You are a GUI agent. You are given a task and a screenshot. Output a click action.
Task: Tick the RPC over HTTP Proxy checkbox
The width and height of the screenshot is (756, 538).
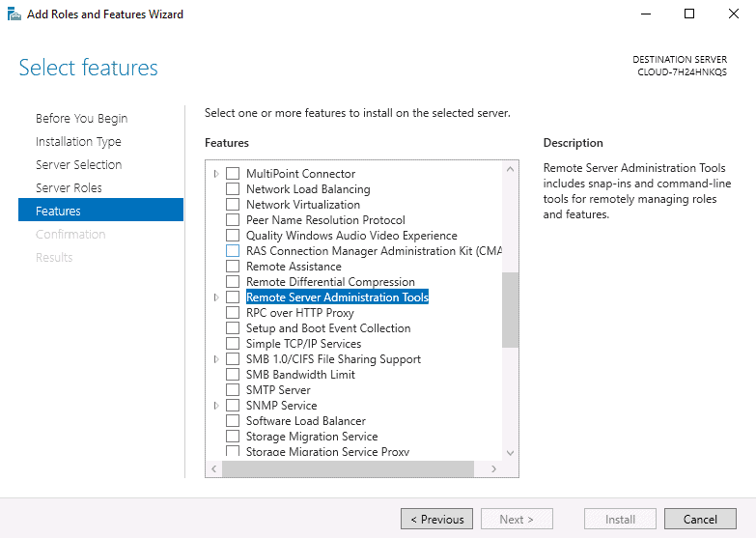pyautogui.click(x=233, y=312)
